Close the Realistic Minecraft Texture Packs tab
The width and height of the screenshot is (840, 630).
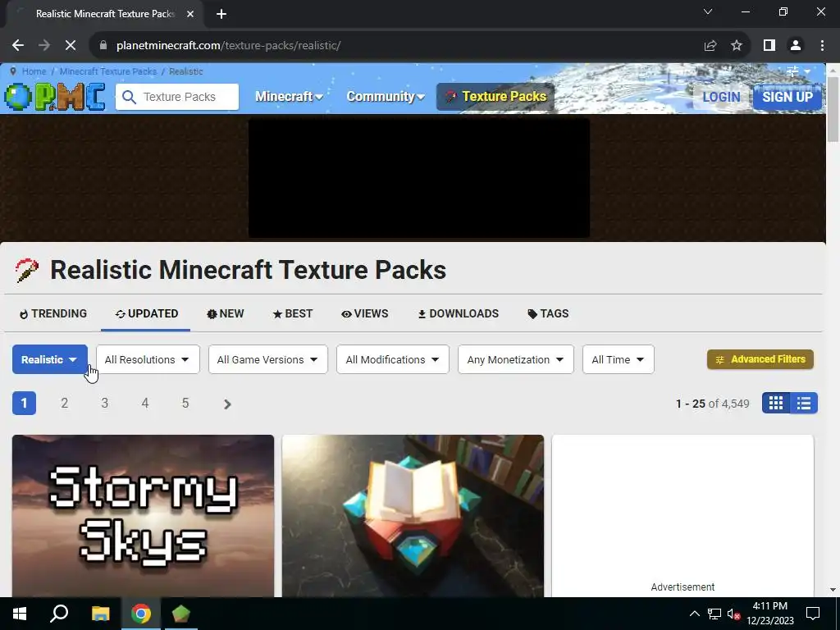(190, 14)
